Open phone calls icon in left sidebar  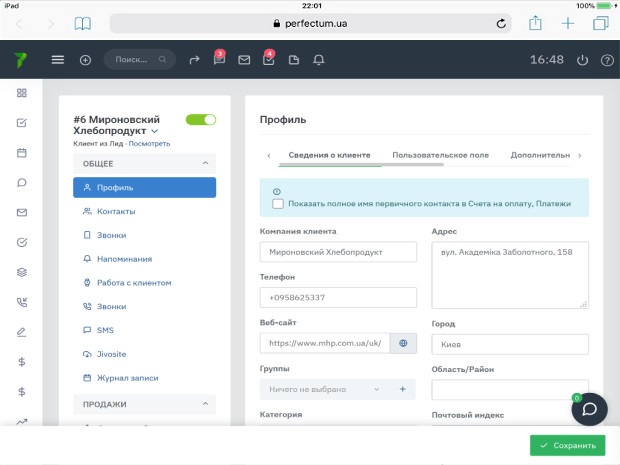pos(22,302)
